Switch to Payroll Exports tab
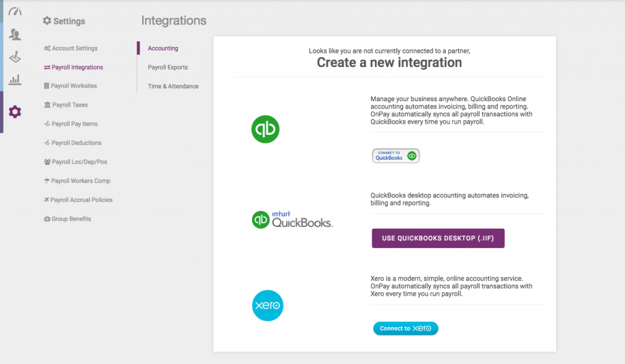 click(168, 67)
